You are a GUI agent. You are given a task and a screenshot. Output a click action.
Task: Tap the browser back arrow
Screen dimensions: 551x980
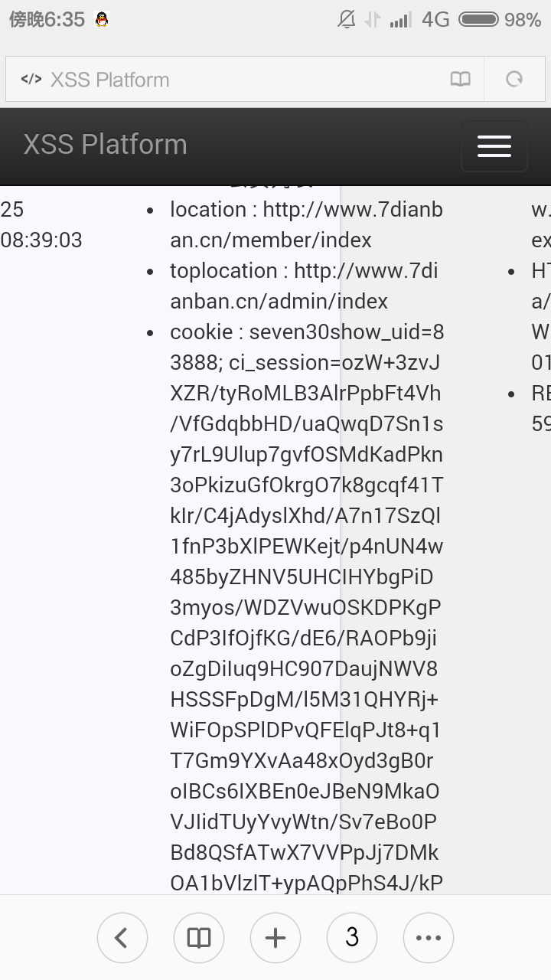pos(122,937)
